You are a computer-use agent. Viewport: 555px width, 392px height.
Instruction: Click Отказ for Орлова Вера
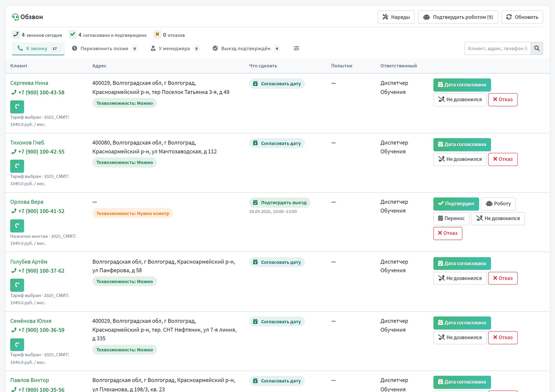point(448,233)
